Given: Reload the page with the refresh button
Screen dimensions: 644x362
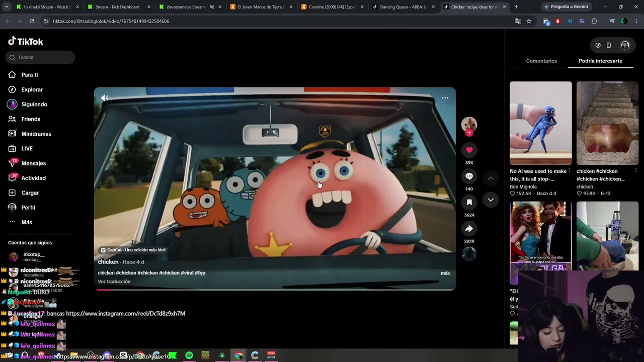Looking at the screenshot, I should (32, 21).
